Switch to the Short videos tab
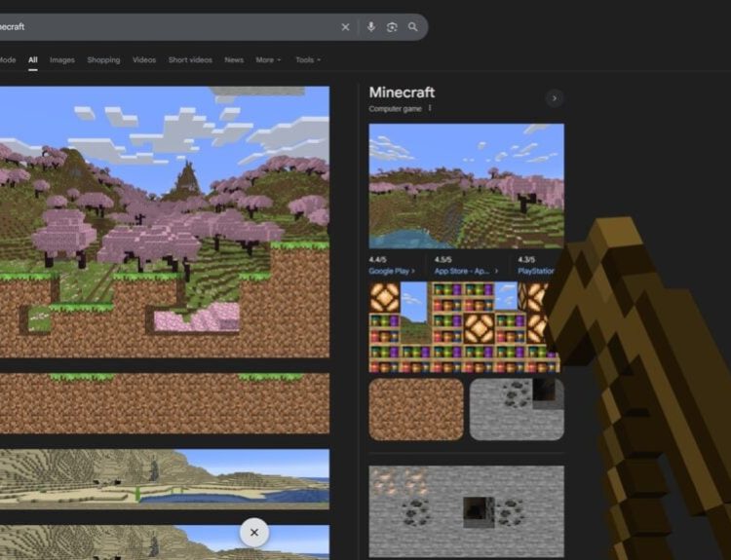 tap(190, 60)
